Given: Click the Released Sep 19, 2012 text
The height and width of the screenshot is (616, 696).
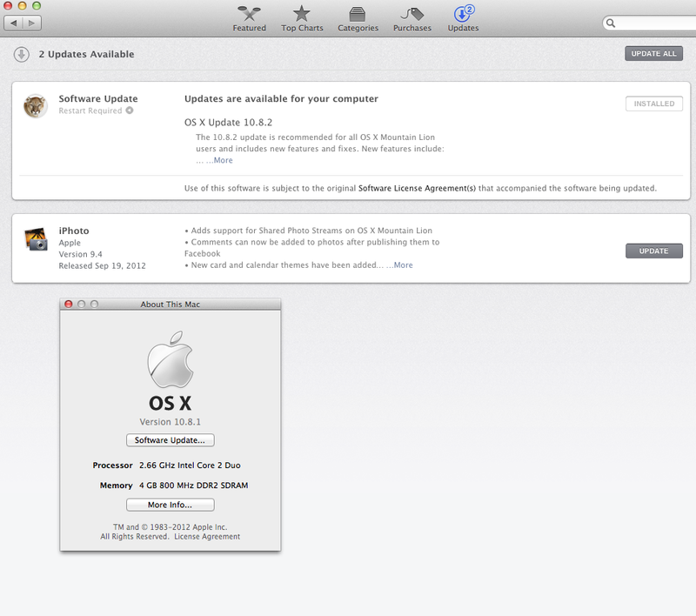Looking at the screenshot, I should (x=102, y=265).
